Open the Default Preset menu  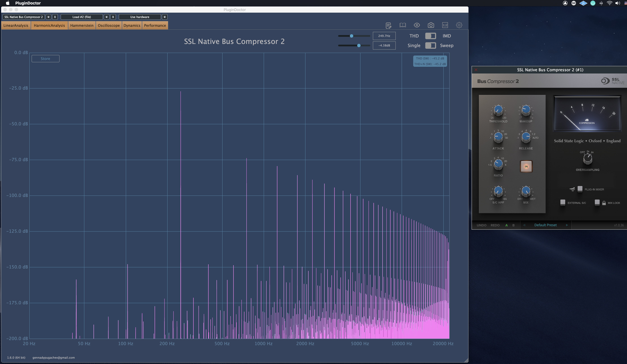click(545, 225)
